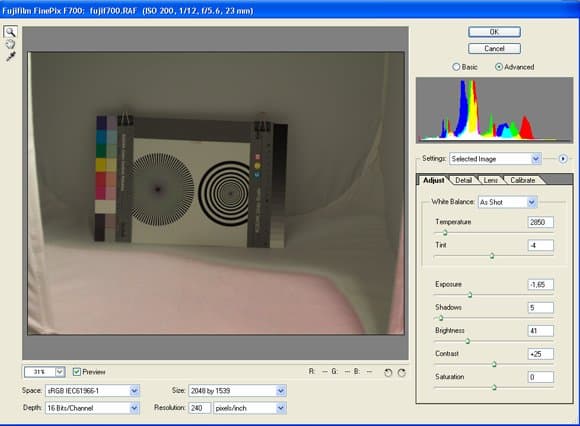Switch to the Detail tab
The image size is (580, 426).
tap(463, 180)
